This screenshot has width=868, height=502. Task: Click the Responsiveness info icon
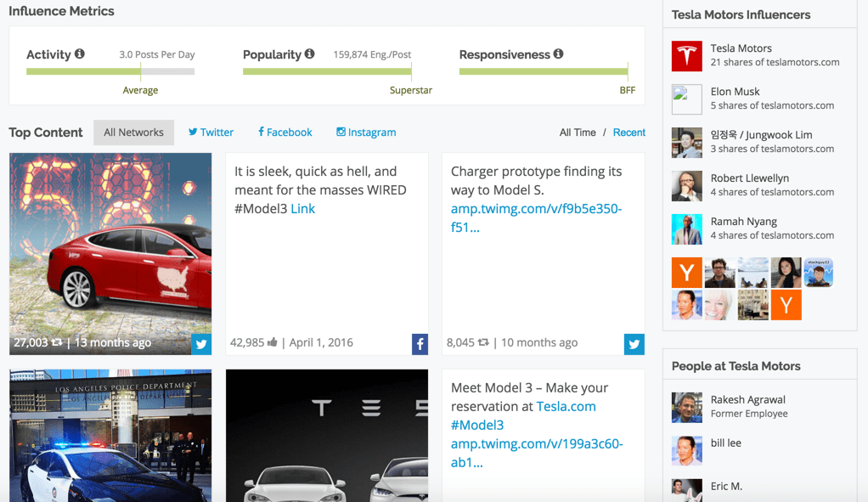(557, 54)
